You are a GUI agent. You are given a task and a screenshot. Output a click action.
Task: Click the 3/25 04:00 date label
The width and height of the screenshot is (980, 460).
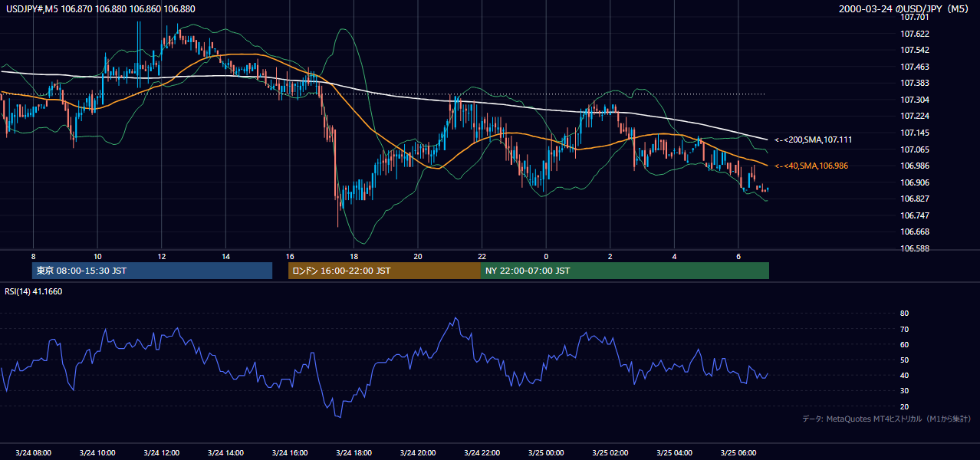[674, 453]
